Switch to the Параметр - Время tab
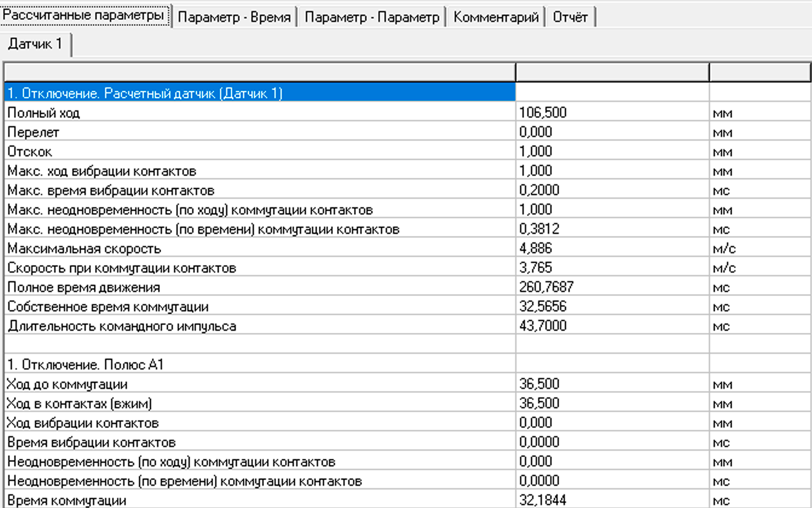The height and width of the screenshot is (508, 812). [234, 17]
